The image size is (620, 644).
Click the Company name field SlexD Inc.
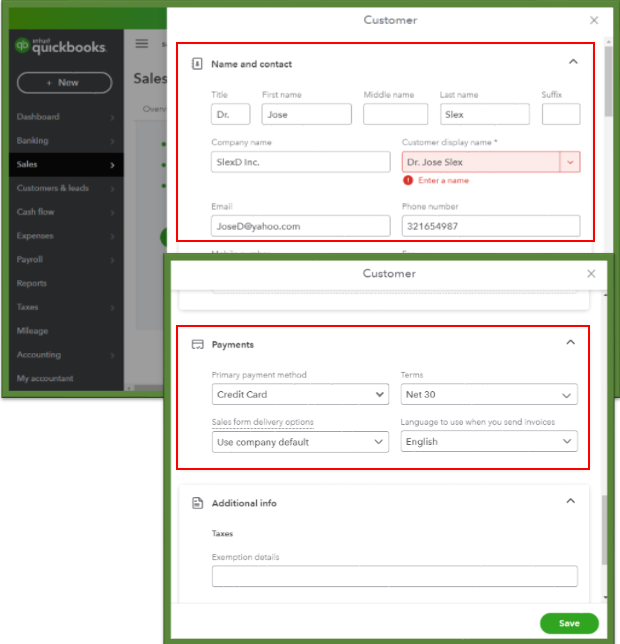click(301, 162)
